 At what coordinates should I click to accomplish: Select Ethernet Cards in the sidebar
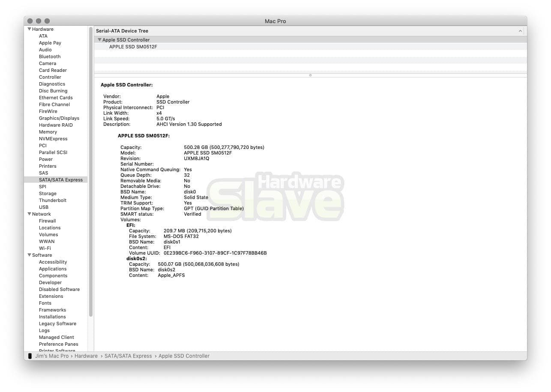(x=56, y=98)
